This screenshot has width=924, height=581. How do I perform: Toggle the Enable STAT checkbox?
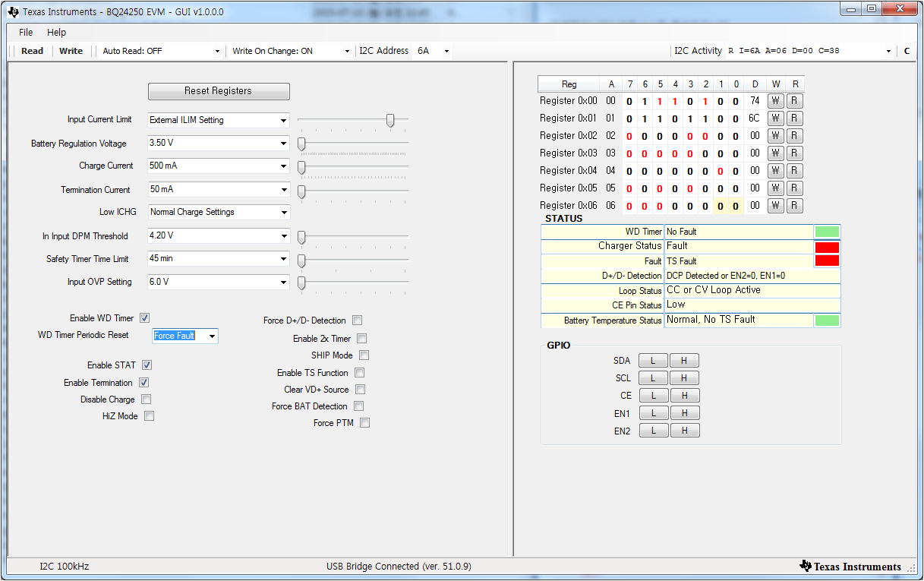[x=147, y=365]
